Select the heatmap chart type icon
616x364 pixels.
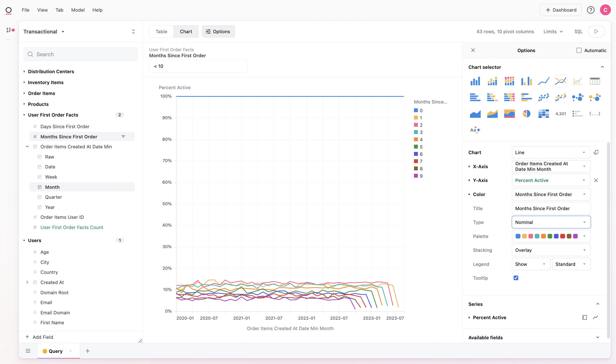click(x=543, y=114)
